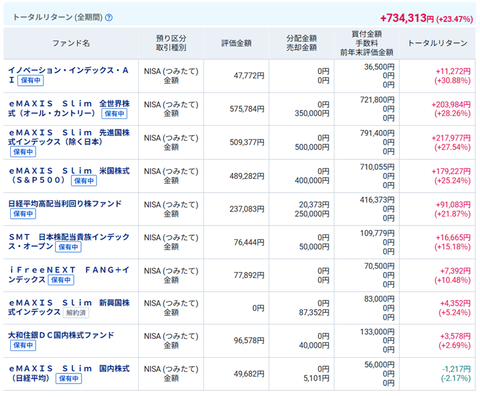The image size is (480, 397).
Task: Select distribution amount 20,373円
Action: pyautogui.click(x=314, y=205)
